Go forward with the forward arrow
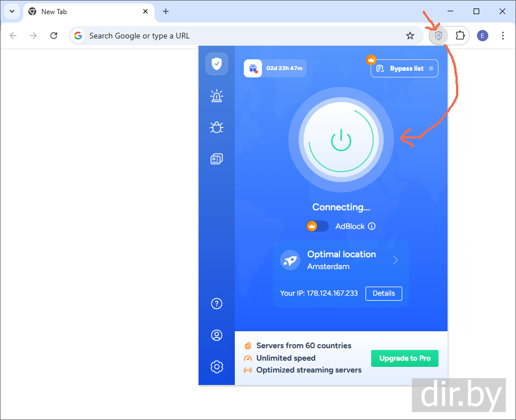The width and height of the screenshot is (516, 420). [x=33, y=36]
